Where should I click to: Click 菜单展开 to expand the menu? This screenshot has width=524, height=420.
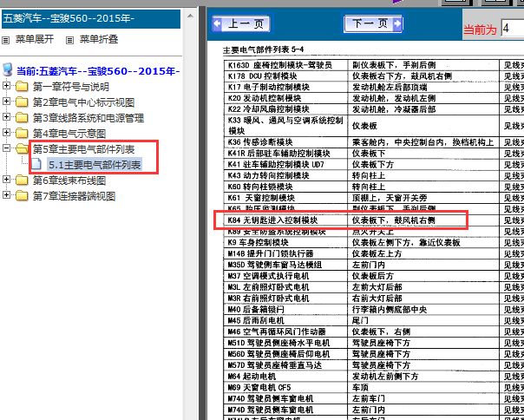35,39
